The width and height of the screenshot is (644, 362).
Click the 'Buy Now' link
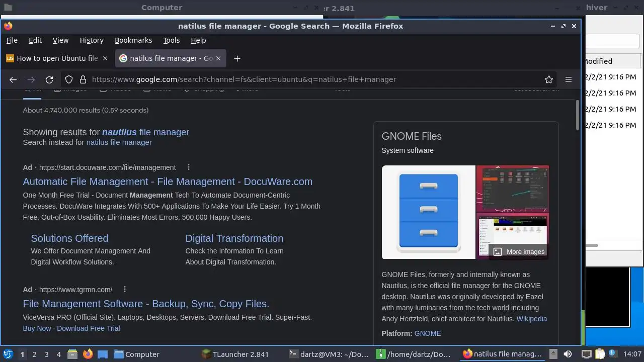click(37, 328)
